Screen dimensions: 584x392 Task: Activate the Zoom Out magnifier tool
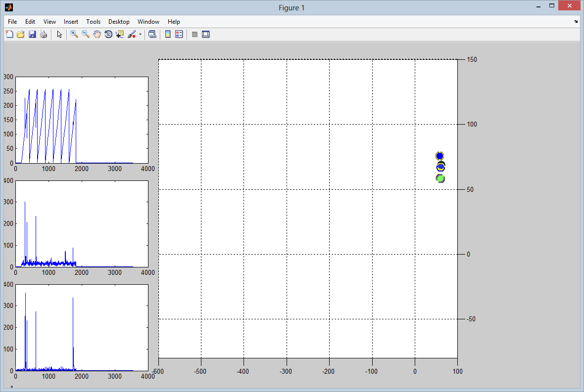tap(86, 34)
